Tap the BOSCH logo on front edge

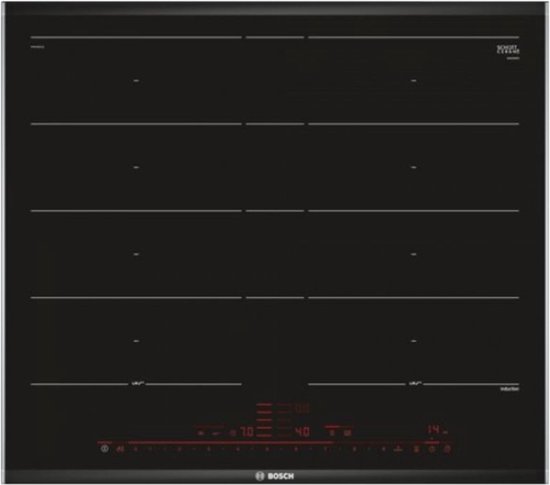275,476
